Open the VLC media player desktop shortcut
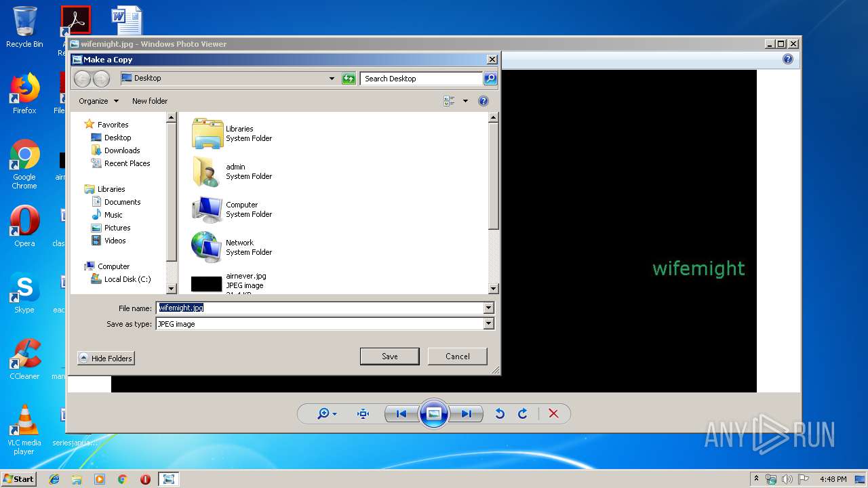Screen dimensions: 868x488 pyautogui.click(x=24, y=430)
